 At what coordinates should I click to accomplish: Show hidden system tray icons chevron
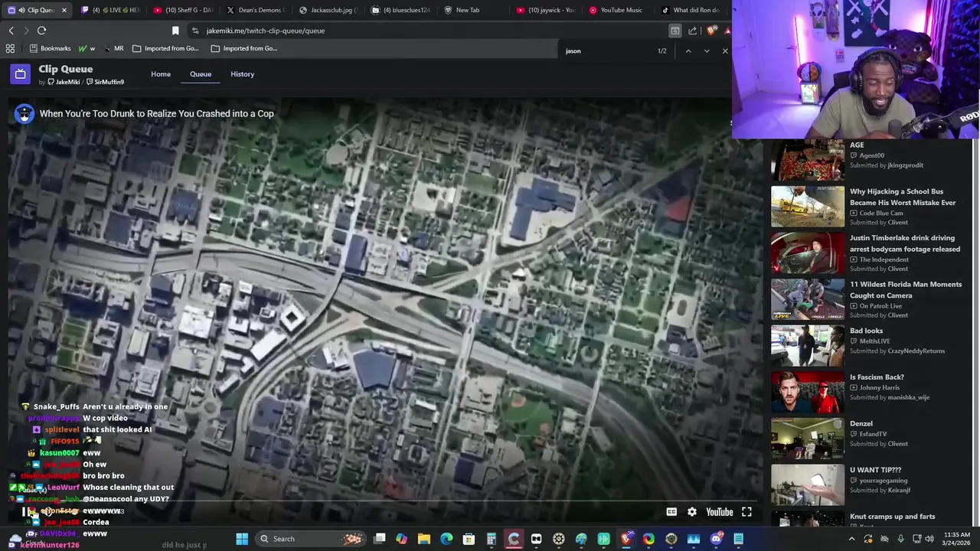tap(851, 539)
